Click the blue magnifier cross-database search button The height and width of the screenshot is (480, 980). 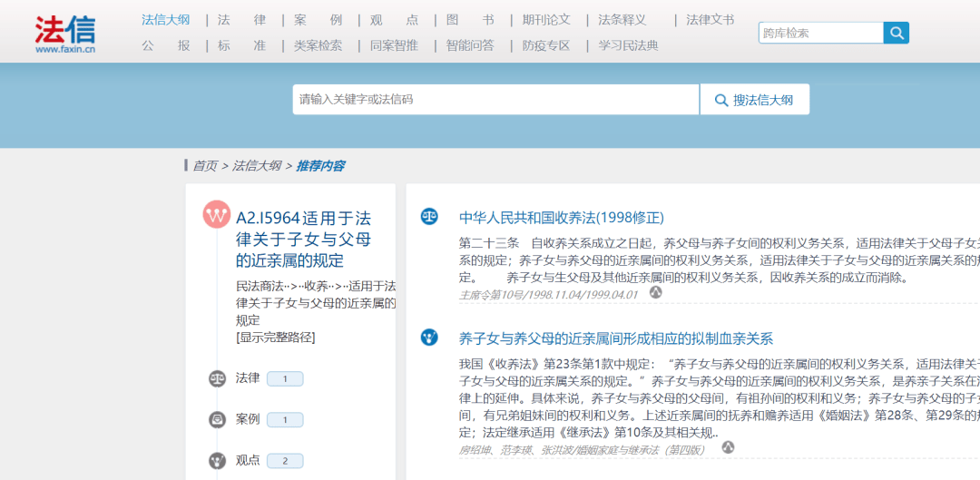tap(897, 34)
